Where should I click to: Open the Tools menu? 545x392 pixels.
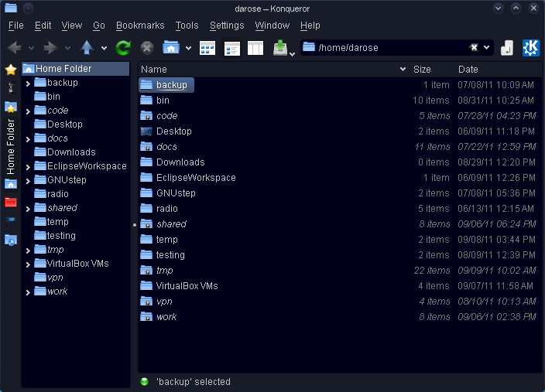187,26
